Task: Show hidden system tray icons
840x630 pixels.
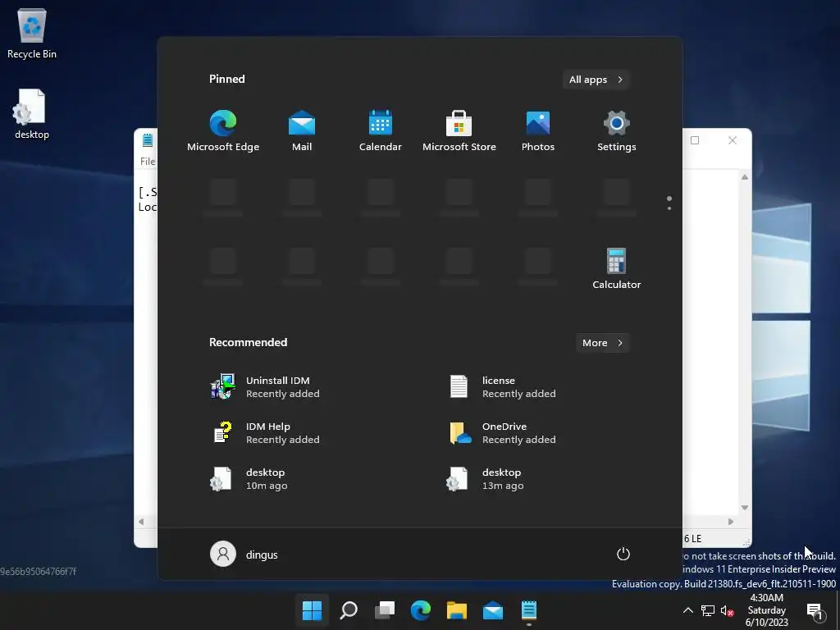Action: tap(688, 610)
